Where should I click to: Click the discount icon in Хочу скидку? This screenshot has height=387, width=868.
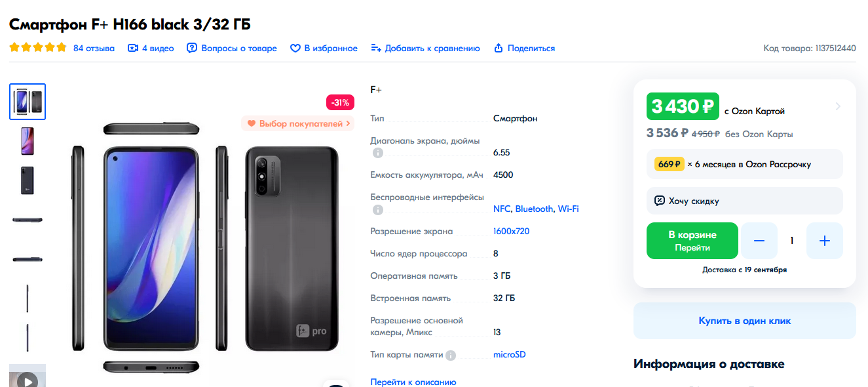(x=660, y=201)
